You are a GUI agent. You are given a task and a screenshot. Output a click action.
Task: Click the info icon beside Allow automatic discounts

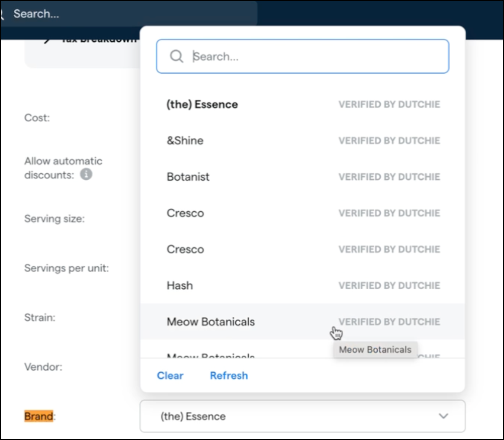pyautogui.click(x=86, y=174)
